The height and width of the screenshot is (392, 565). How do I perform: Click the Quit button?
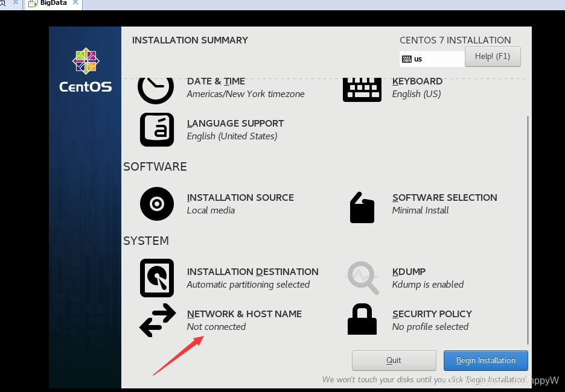point(394,360)
